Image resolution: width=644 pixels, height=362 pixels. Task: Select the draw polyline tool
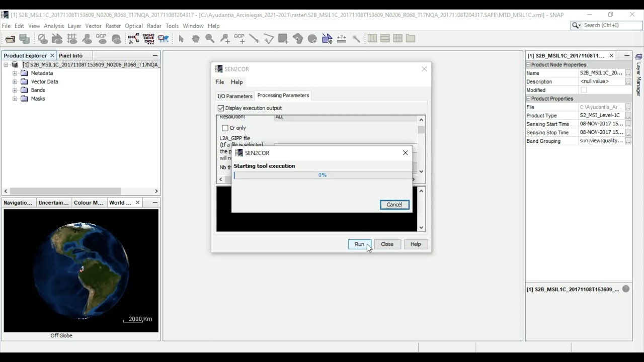pyautogui.click(x=269, y=39)
